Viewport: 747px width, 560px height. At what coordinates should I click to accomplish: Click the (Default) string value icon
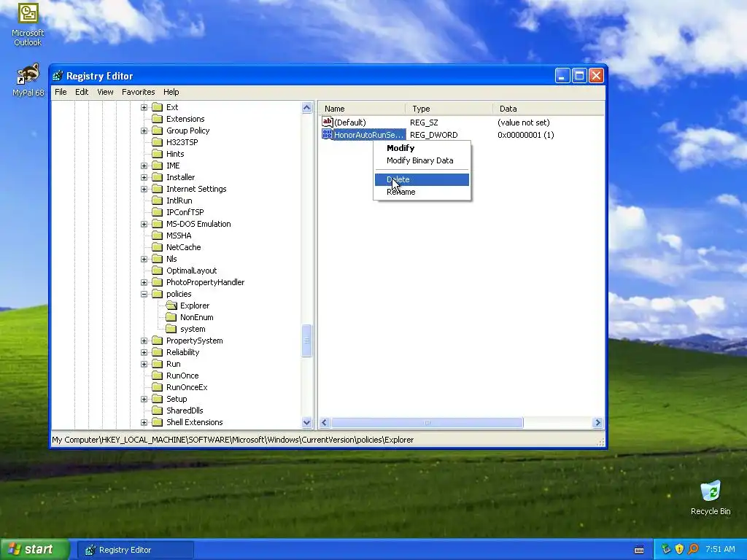(328, 122)
